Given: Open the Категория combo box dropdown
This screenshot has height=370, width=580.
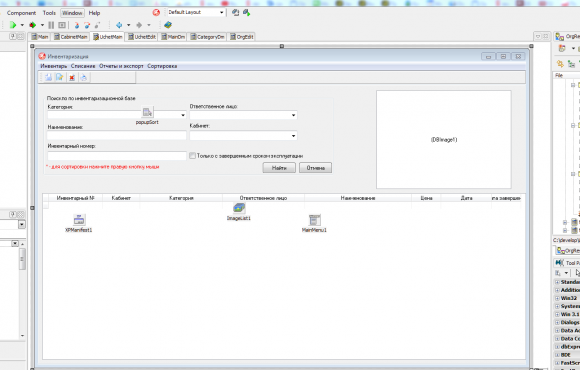Looking at the screenshot, I should [183, 115].
